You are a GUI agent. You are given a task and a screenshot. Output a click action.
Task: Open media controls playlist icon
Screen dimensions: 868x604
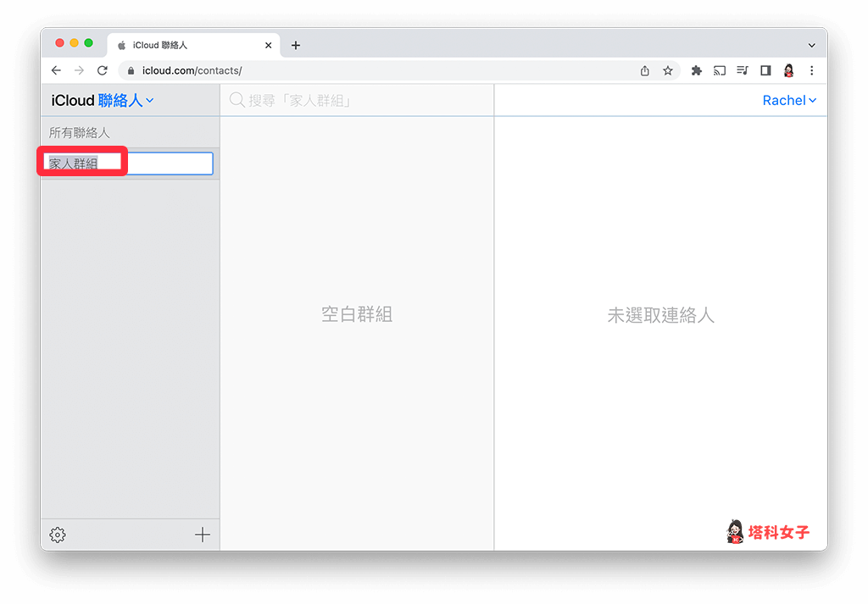tap(743, 70)
